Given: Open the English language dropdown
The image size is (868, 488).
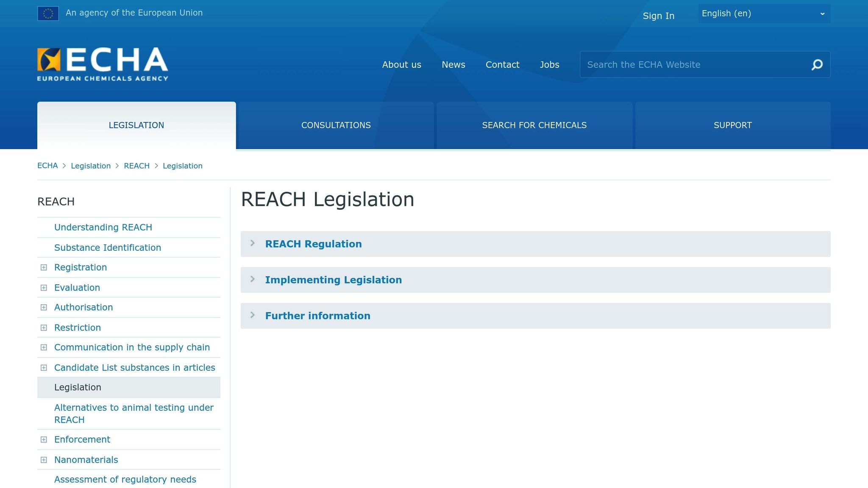Looking at the screenshot, I should pyautogui.click(x=764, y=14).
